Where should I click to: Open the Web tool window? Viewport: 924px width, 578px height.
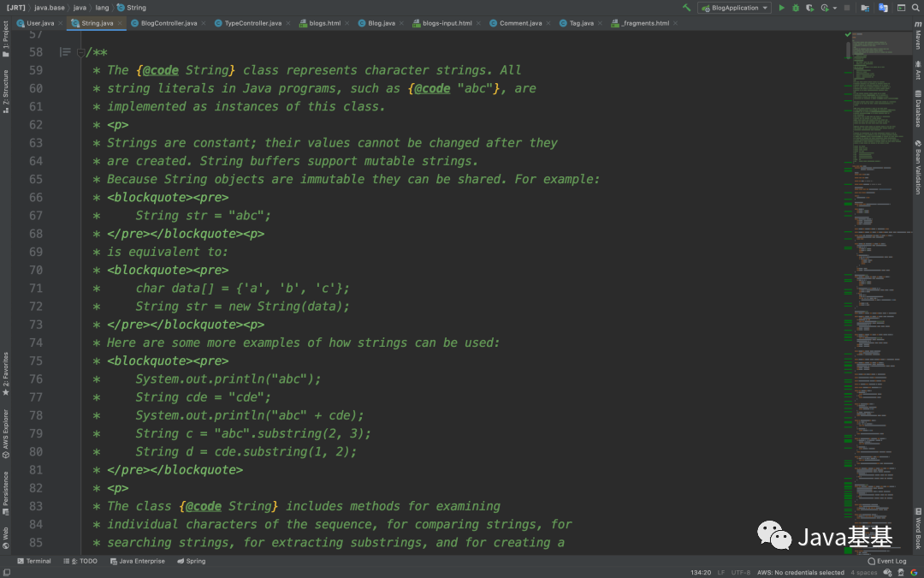point(5,539)
